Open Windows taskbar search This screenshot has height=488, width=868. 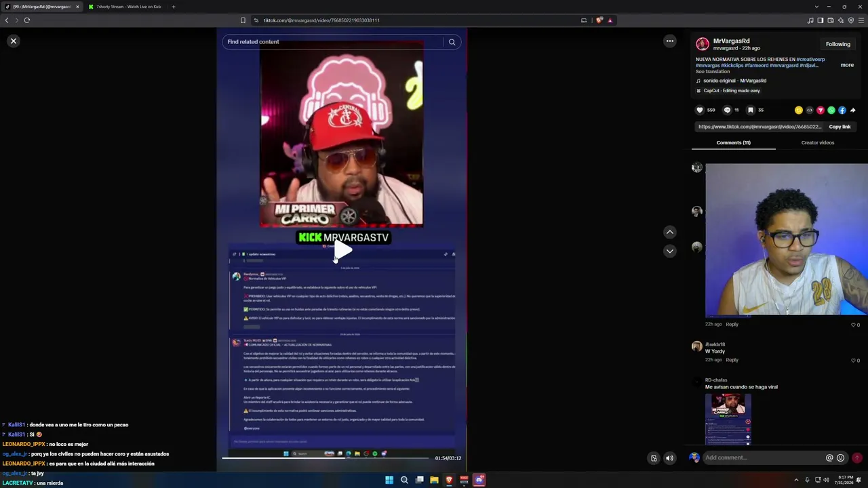(404, 481)
